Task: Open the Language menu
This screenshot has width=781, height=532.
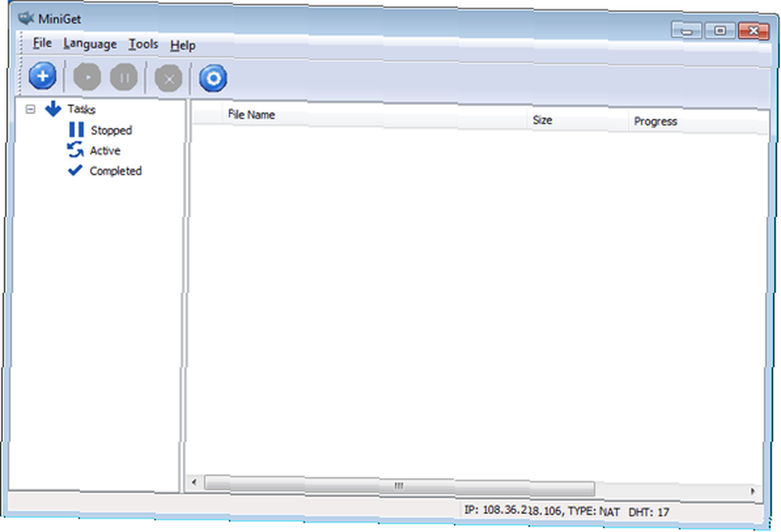Action: 90,44
